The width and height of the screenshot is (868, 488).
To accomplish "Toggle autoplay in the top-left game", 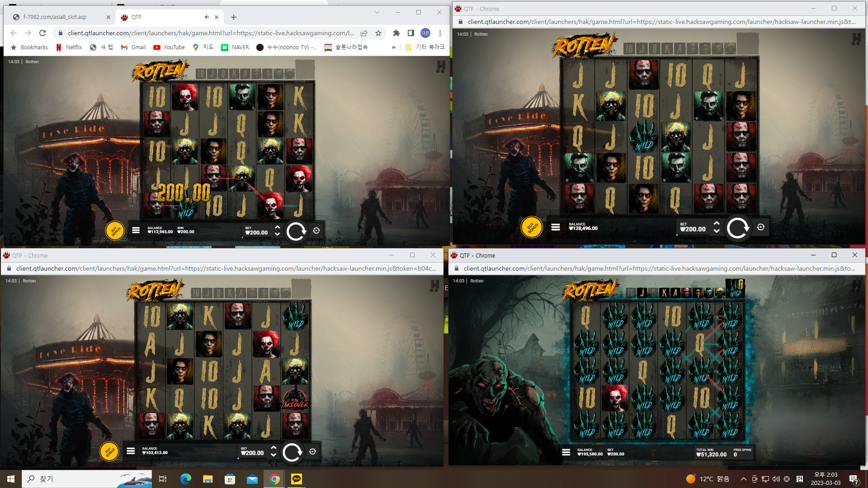I will [316, 231].
